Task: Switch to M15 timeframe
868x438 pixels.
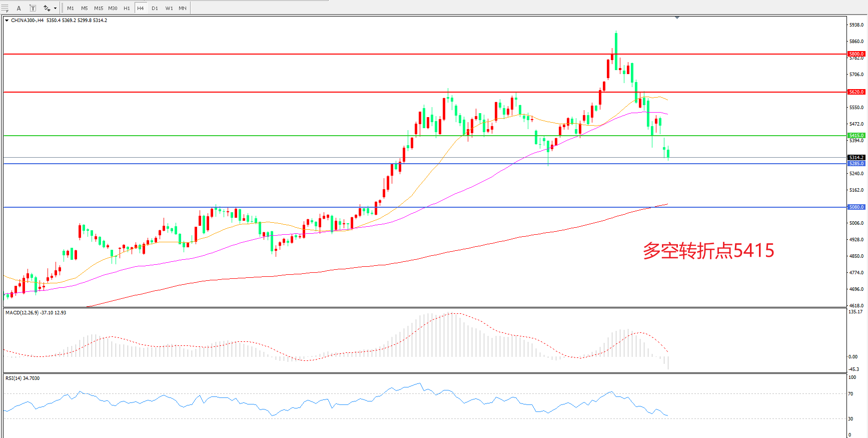Action: 99,8
